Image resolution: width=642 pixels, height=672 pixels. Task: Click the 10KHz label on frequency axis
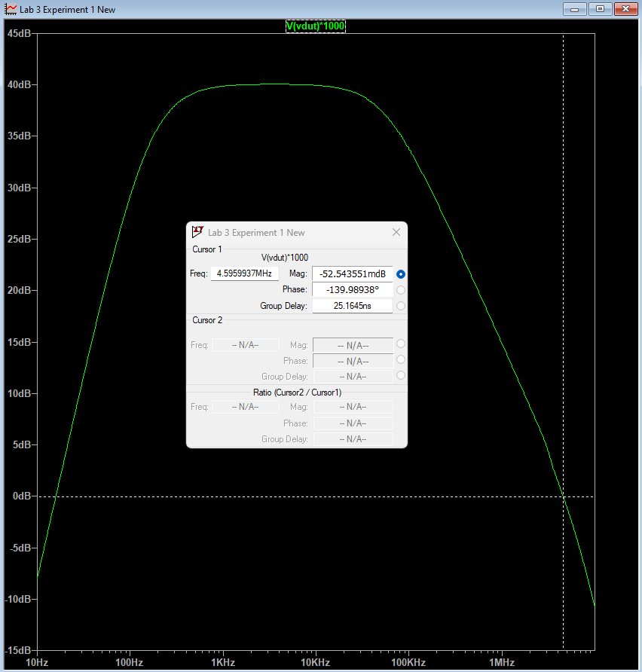(316, 662)
